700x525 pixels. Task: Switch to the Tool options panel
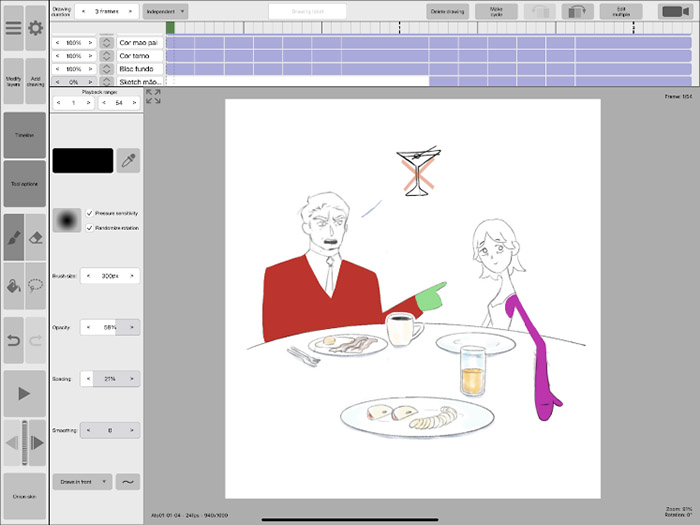24,184
